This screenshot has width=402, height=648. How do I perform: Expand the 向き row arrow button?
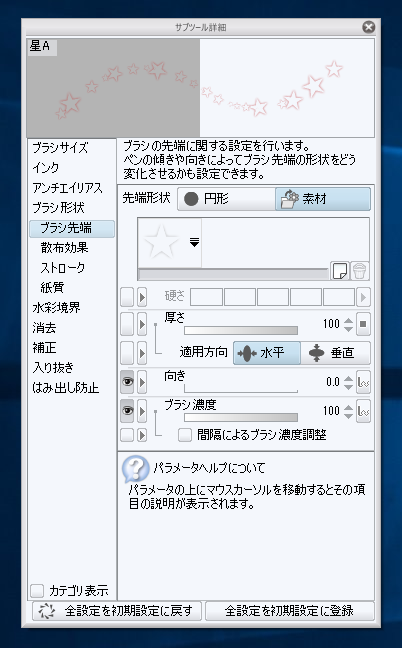(142, 382)
